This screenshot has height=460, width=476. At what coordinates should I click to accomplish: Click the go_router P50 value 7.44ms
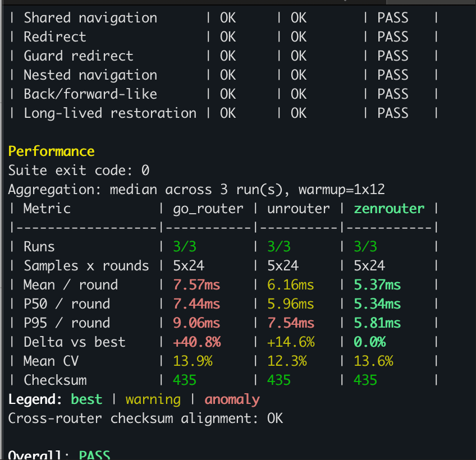click(x=196, y=304)
